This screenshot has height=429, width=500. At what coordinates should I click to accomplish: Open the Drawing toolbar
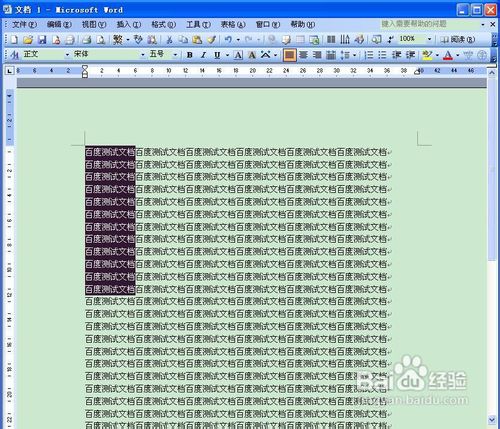click(x=359, y=40)
